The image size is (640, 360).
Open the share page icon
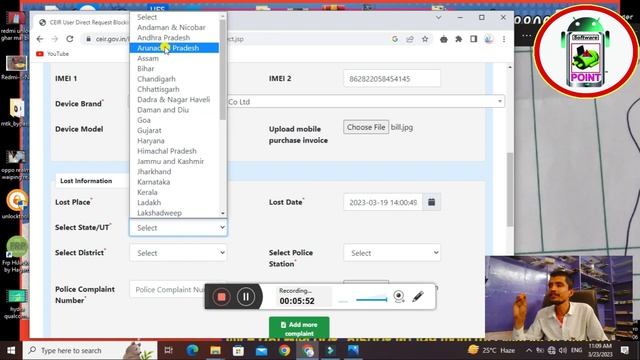[x=410, y=39]
